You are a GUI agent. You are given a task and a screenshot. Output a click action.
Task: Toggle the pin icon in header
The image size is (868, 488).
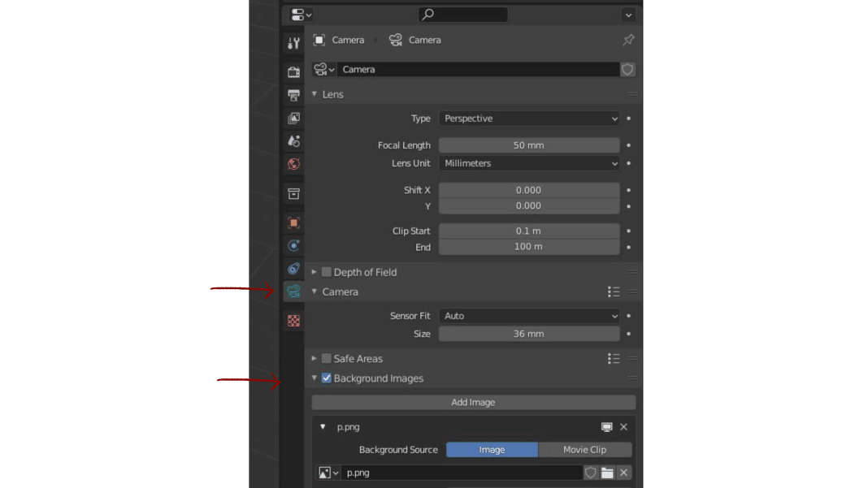[x=628, y=40]
